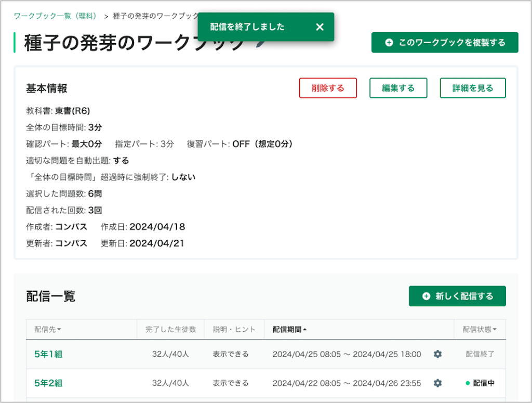Click 超過時に強制終了: しない text
Screen dimensions: 532x403
(111, 177)
